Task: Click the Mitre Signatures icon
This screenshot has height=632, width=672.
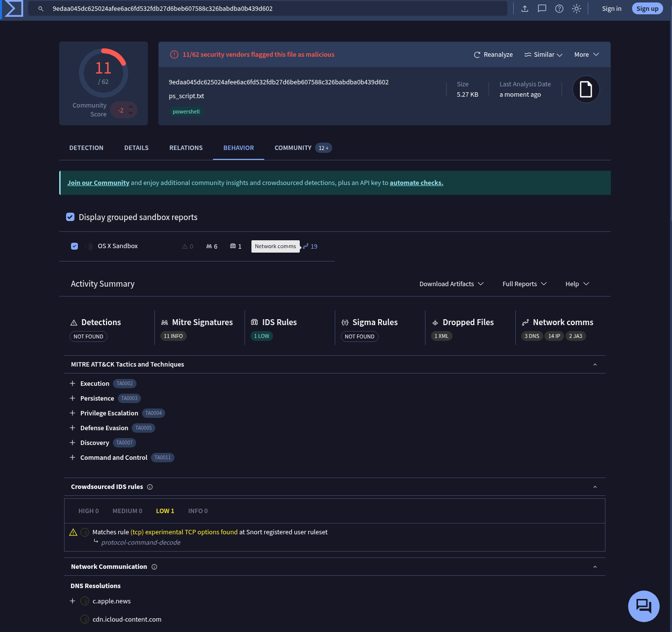Action: pyautogui.click(x=165, y=323)
